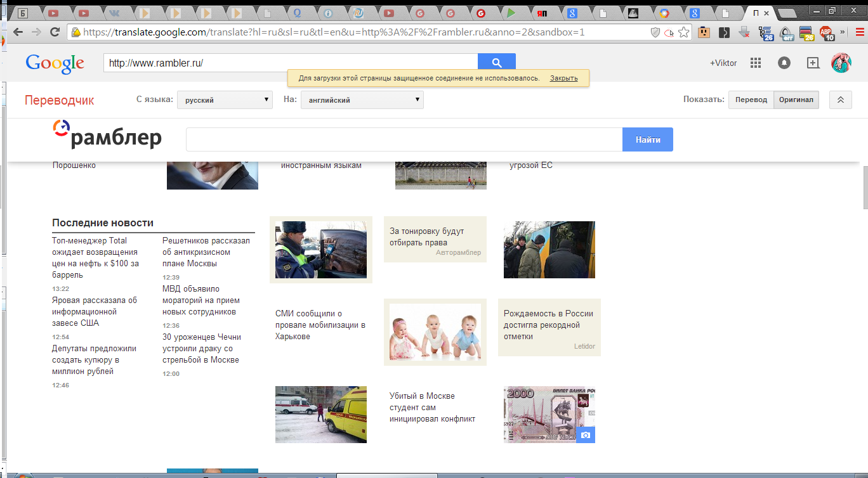Screen dimensions: 868x478
Task: Open the Adblock Plus ABP icon
Action: (827, 33)
